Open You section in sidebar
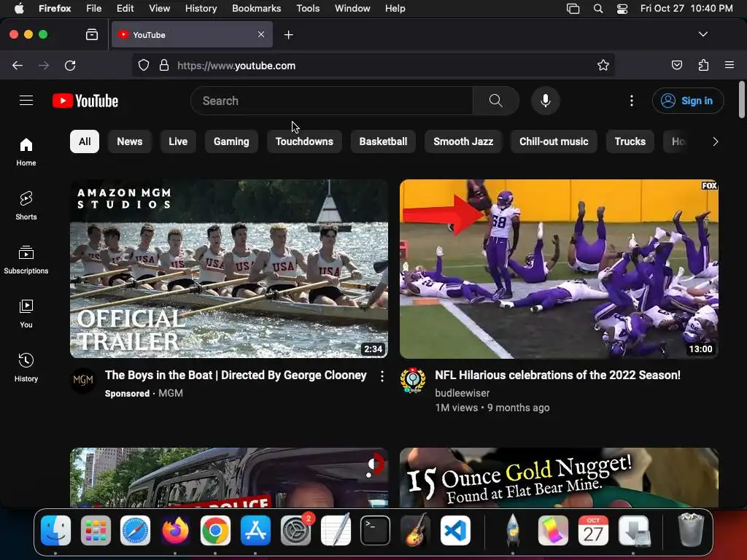This screenshot has width=747, height=560. [x=26, y=314]
